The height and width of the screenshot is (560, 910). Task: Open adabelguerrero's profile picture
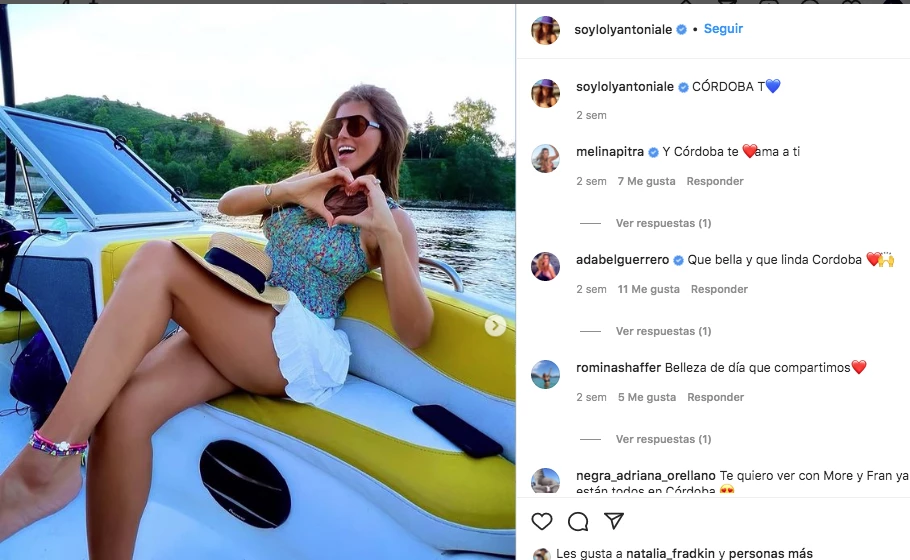point(545,266)
